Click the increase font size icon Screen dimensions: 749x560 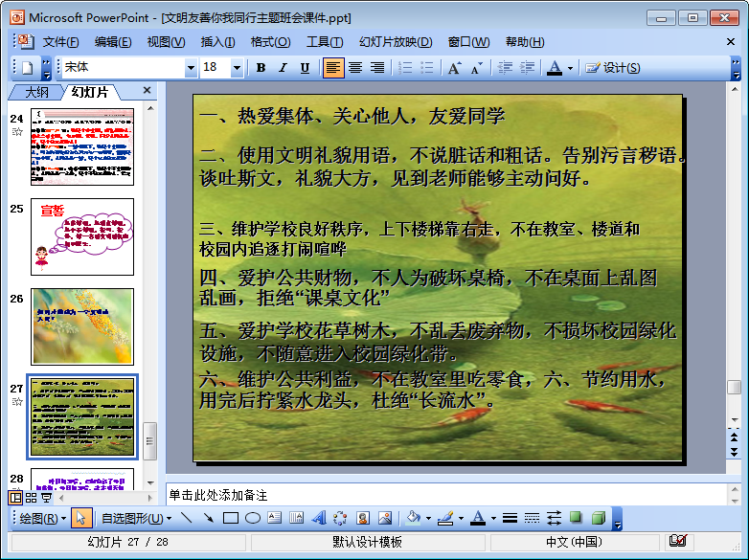(x=454, y=68)
